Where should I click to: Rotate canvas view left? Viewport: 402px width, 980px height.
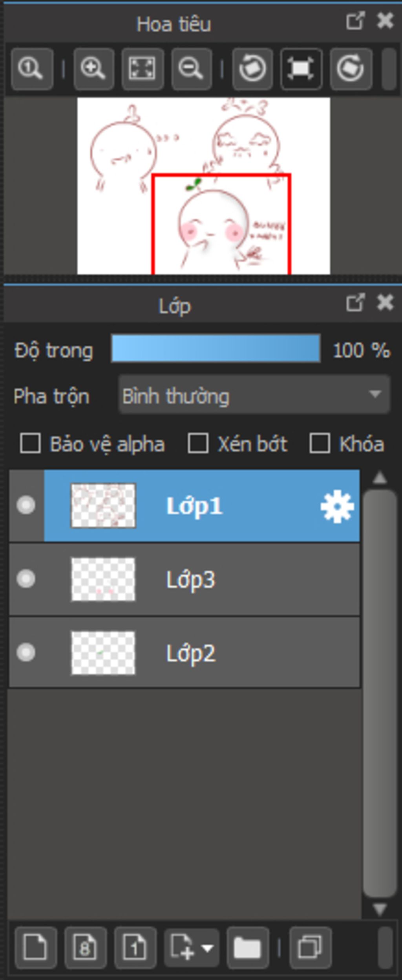(x=252, y=69)
